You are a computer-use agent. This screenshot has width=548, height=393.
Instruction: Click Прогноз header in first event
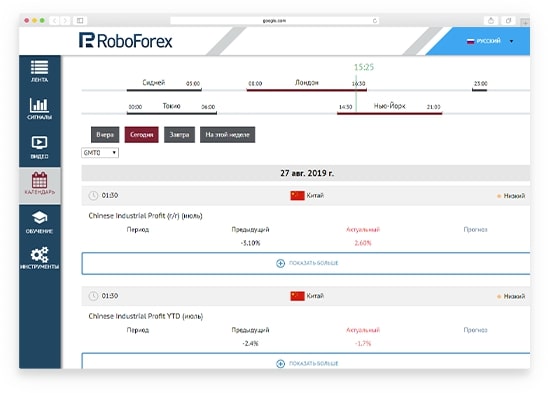(x=475, y=230)
